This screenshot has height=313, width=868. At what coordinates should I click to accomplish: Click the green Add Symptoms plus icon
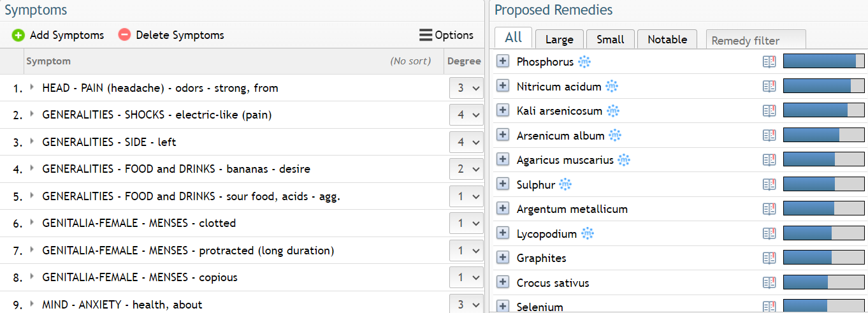18,36
